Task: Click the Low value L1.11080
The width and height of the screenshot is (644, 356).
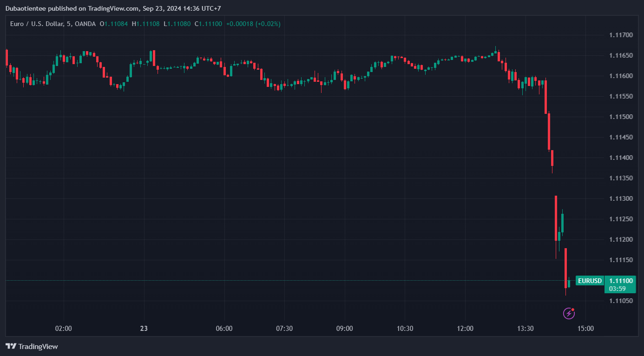Action: click(177, 24)
